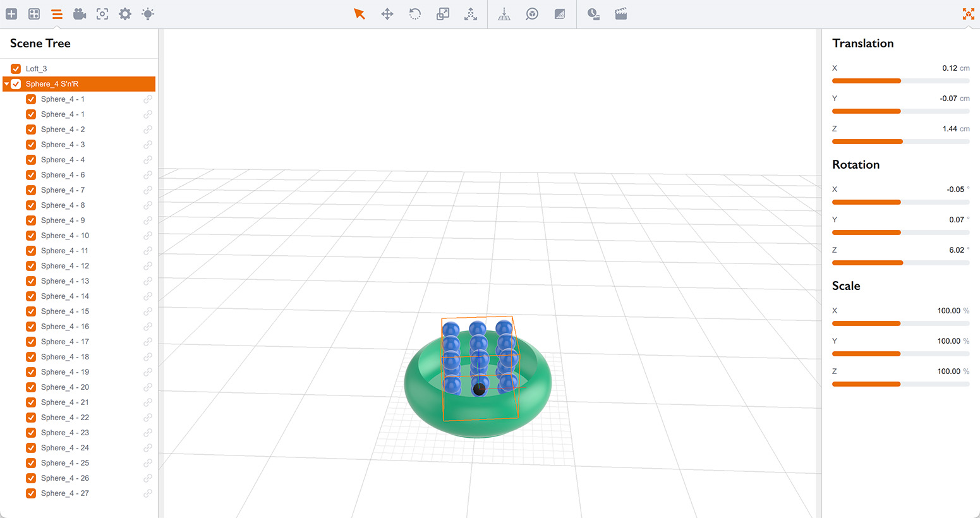The height and width of the screenshot is (518, 980).
Task: Select the Scale tool in the toolbar
Action: [x=442, y=13]
